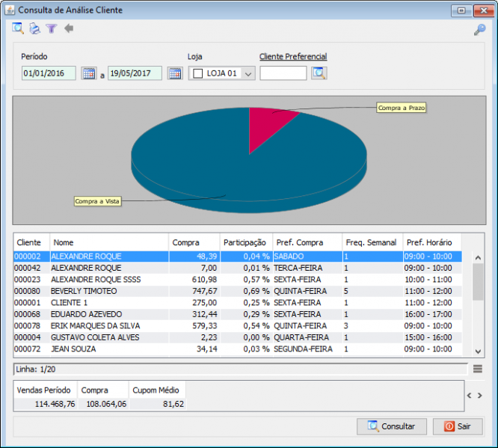Toggle the LOJA 01 checkbox

pos(198,73)
